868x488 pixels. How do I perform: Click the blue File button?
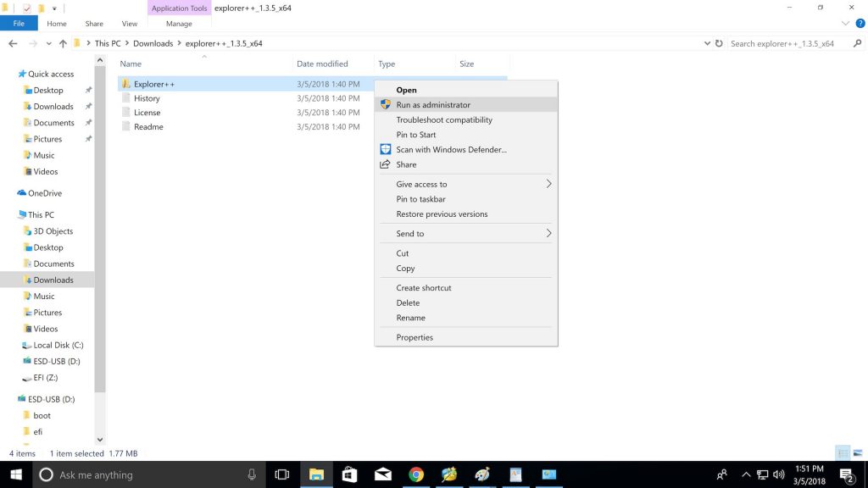point(19,24)
